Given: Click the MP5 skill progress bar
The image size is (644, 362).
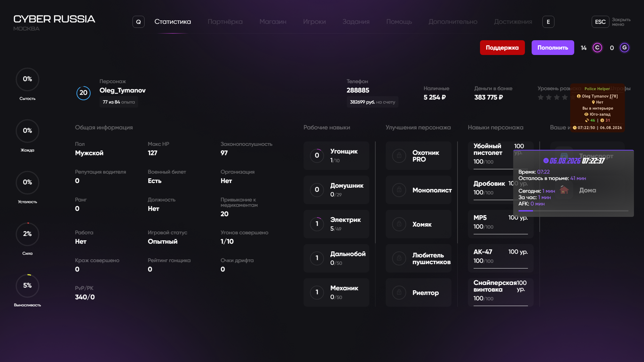Looking at the screenshot, I should pyautogui.click(x=501, y=234).
